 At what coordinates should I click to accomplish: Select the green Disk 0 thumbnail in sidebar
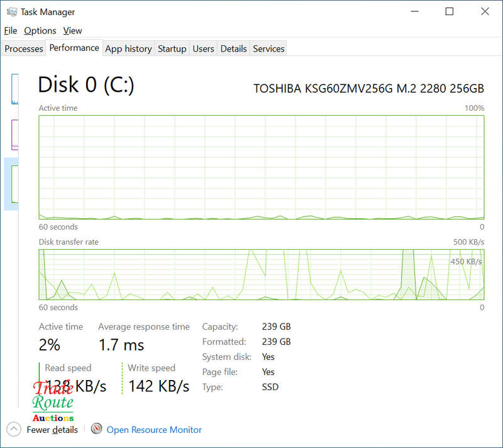14,183
